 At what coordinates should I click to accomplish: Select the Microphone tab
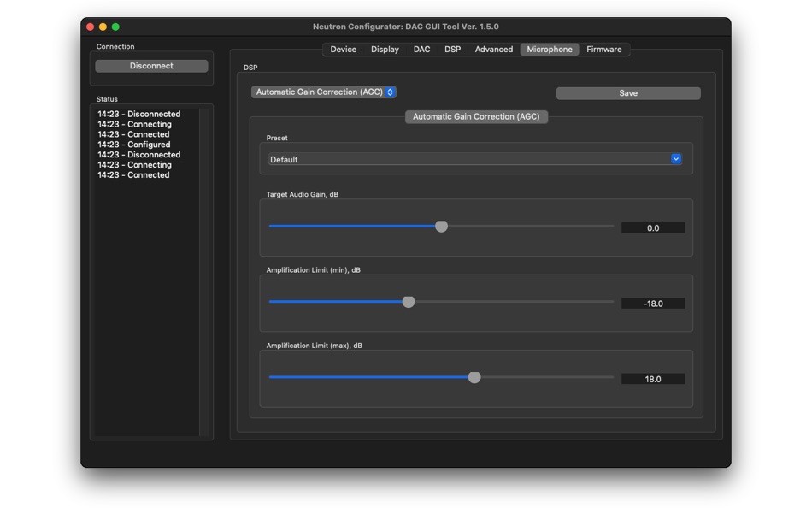coord(550,50)
